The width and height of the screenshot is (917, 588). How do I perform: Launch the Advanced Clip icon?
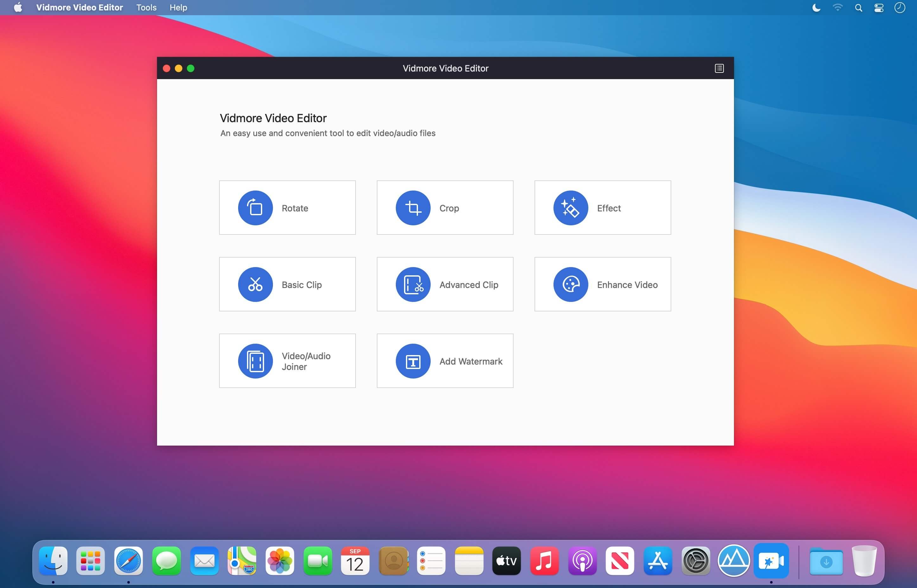click(413, 285)
